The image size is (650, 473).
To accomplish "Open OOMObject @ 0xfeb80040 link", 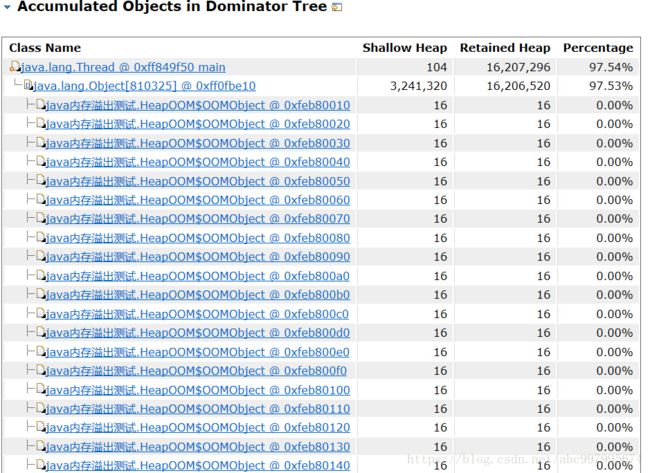I will 198,162.
